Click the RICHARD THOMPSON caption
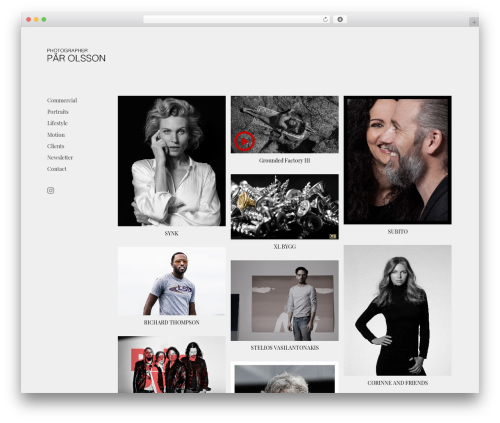The image size is (500, 423). pos(171,322)
